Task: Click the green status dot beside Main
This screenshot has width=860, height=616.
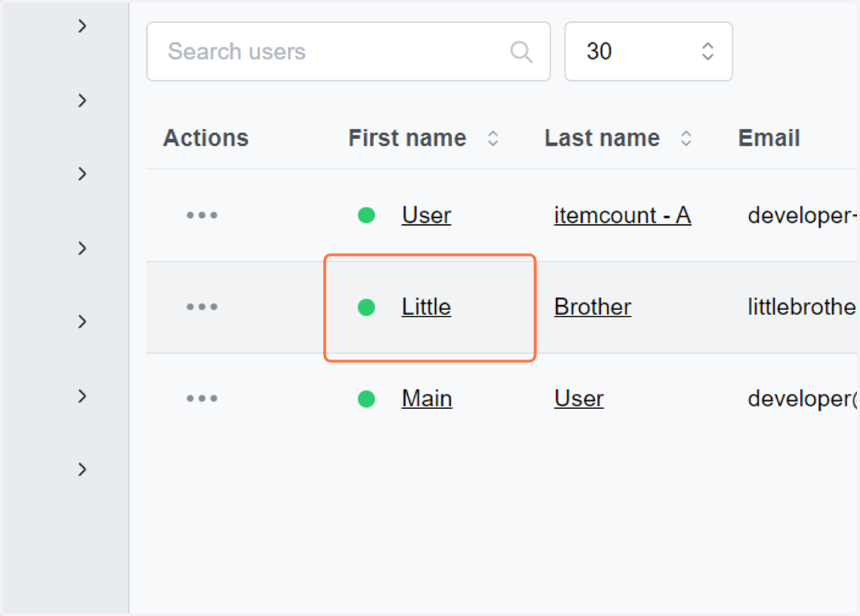Action: point(366,399)
